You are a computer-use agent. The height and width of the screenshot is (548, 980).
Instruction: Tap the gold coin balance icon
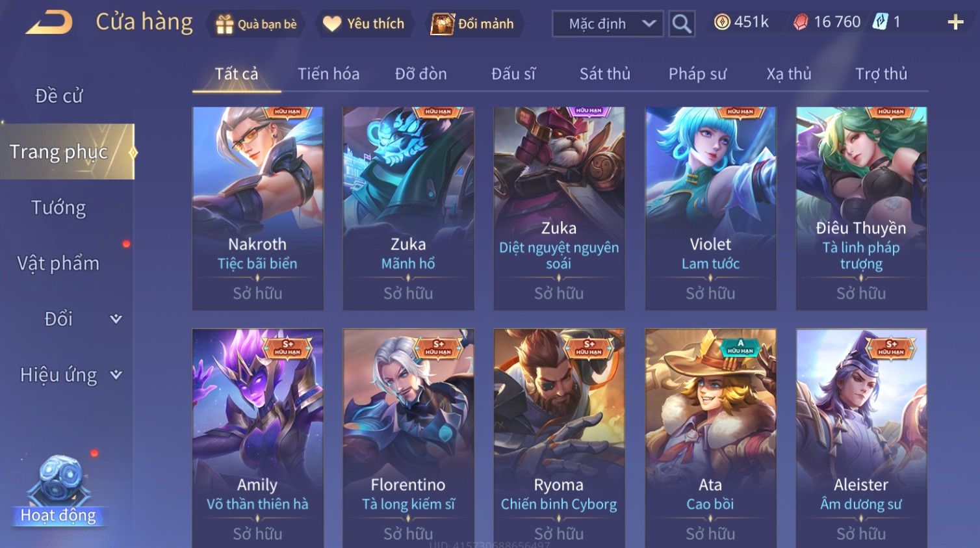721,22
